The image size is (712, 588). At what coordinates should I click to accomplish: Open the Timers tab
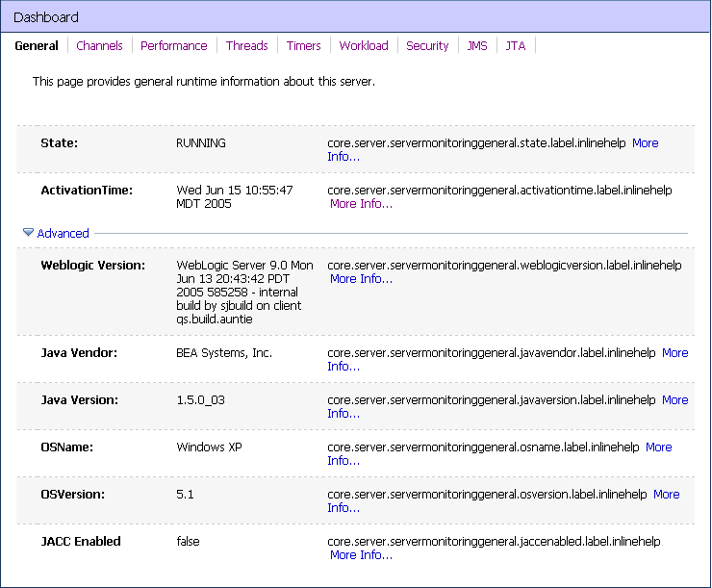[303, 46]
